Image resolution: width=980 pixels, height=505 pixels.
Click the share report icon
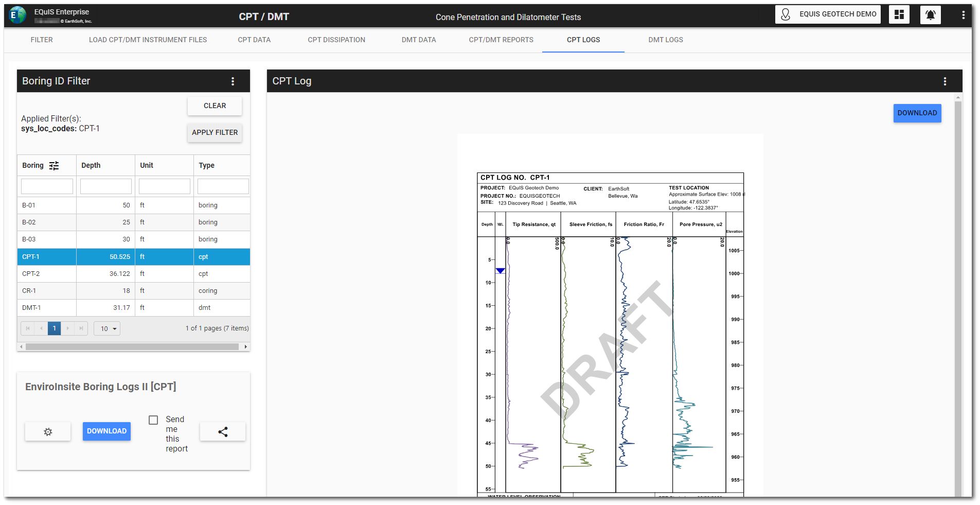click(222, 431)
